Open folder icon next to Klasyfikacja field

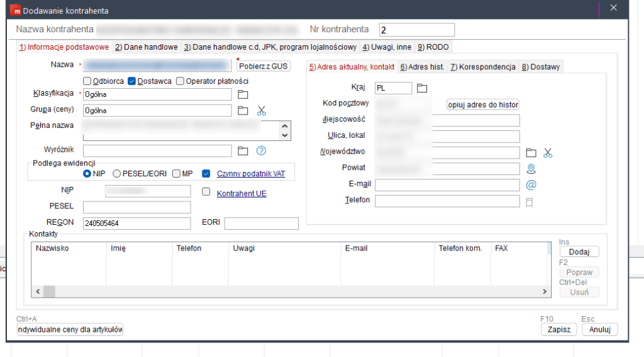point(243,94)
